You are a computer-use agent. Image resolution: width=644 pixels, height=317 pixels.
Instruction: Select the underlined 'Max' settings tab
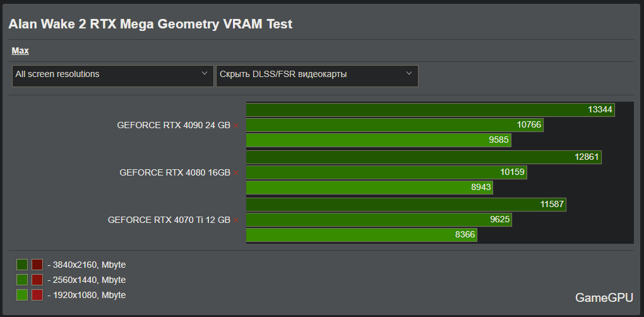pos(20,51)
